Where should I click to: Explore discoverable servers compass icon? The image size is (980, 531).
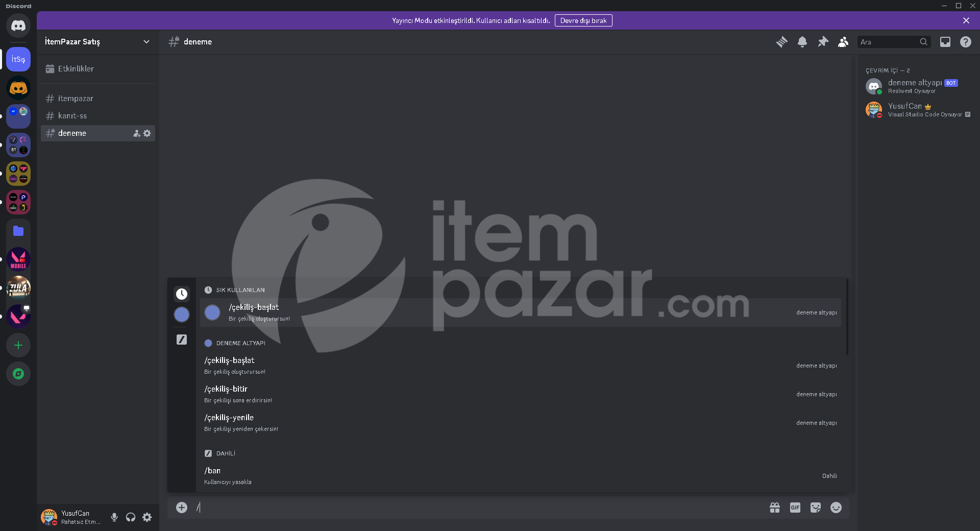coord(18,374)
